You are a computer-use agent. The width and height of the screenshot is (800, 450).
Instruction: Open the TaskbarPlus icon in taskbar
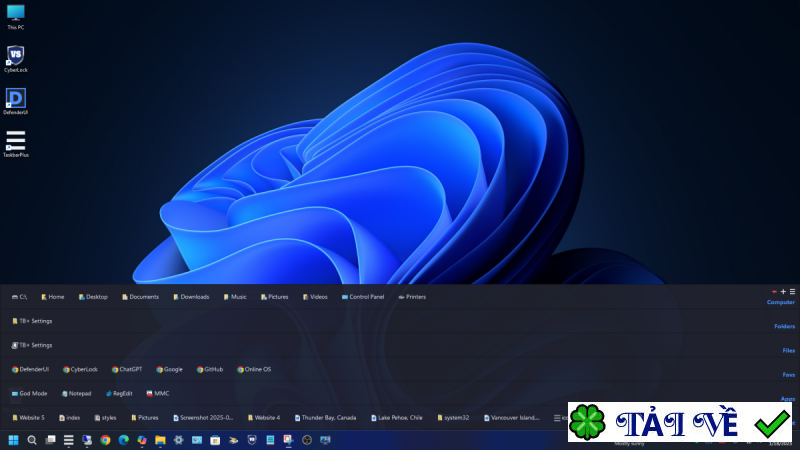(68, 440)
